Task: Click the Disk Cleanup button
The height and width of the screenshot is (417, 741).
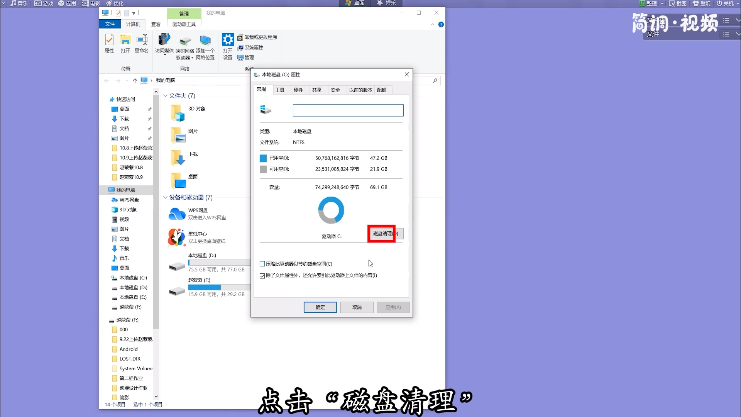Action: pos(381,233)
